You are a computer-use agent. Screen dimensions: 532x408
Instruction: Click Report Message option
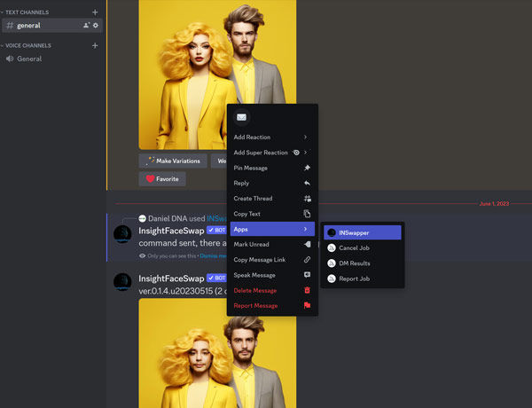pos(272,305)
